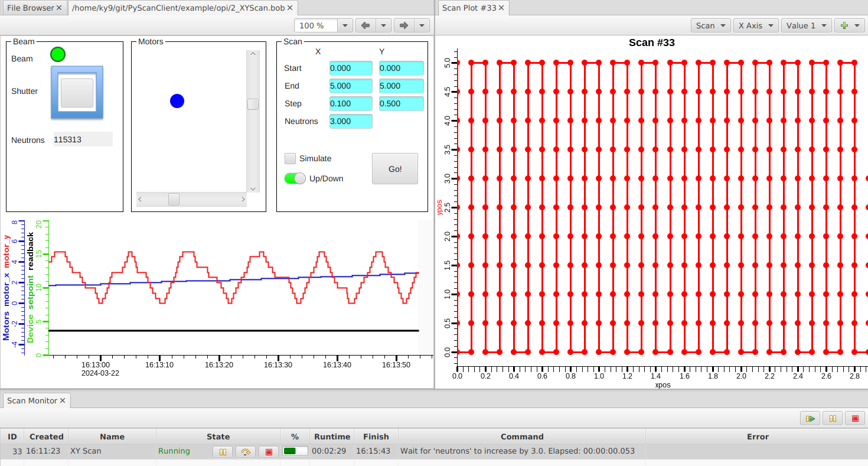Click the down arrow of Motors vertical scrollbar

coord(253,188)
